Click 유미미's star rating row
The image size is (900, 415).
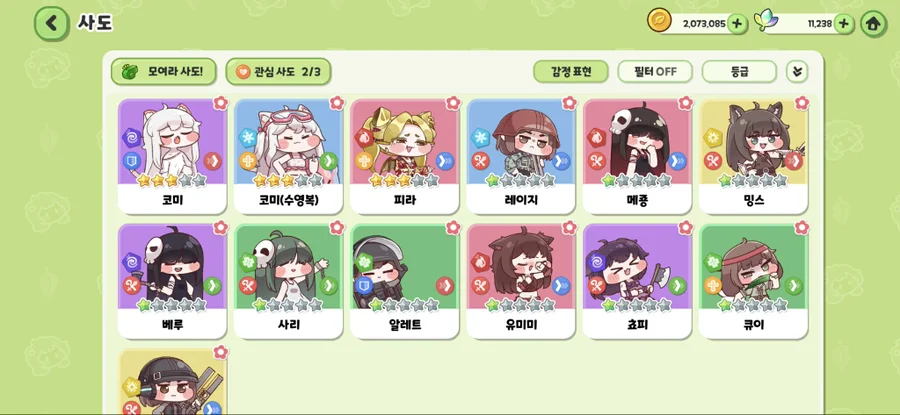point(521,305)
